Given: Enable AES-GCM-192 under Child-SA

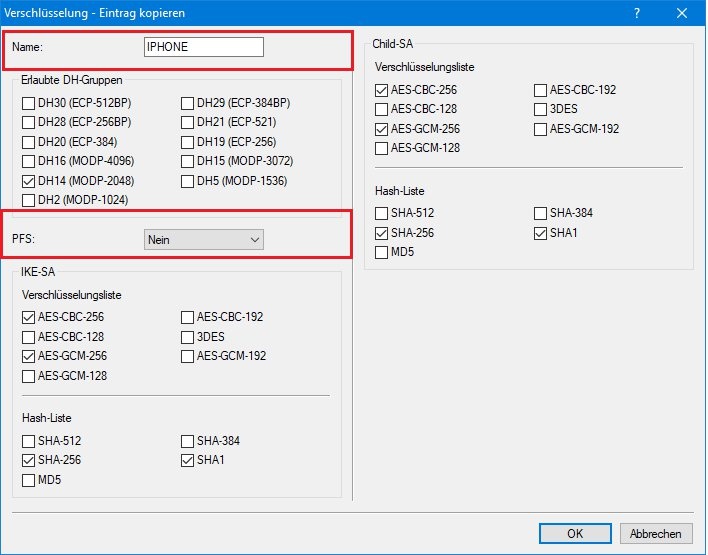Looking at the screenshot, I should click(542, 129).
